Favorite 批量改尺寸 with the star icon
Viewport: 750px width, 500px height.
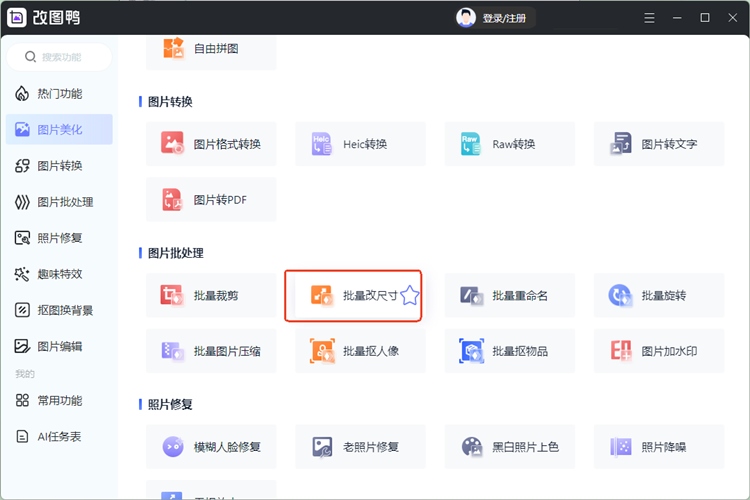pos(409,295)
